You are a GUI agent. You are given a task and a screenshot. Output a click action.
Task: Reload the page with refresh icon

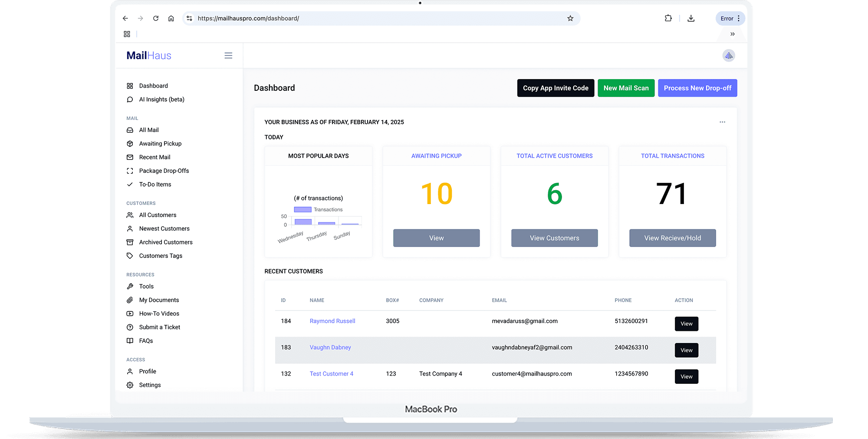(x=156, y=18)
